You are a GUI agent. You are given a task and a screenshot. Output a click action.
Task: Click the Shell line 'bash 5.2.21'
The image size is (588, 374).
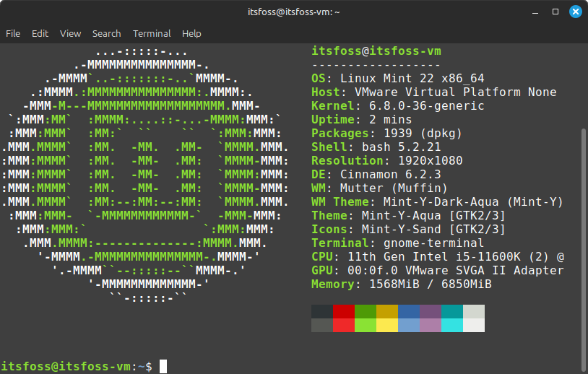pyautogui.click(x=376, y=147)
